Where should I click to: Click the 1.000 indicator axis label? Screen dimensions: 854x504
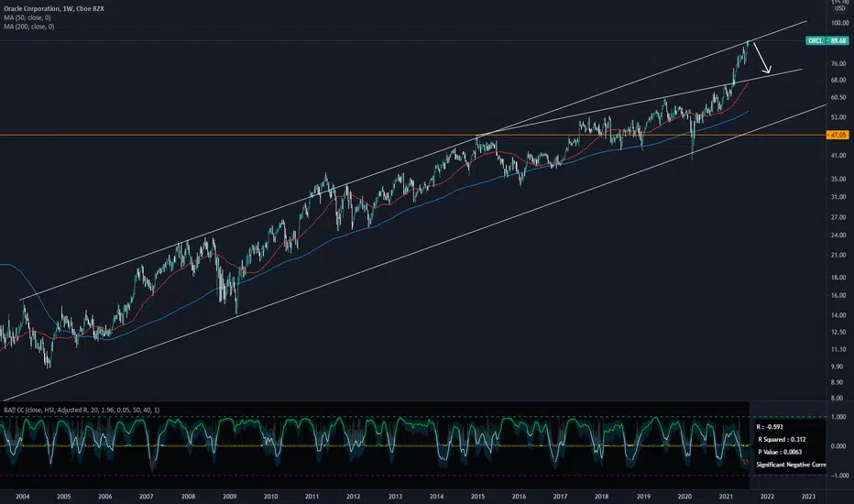pos(838,417)
